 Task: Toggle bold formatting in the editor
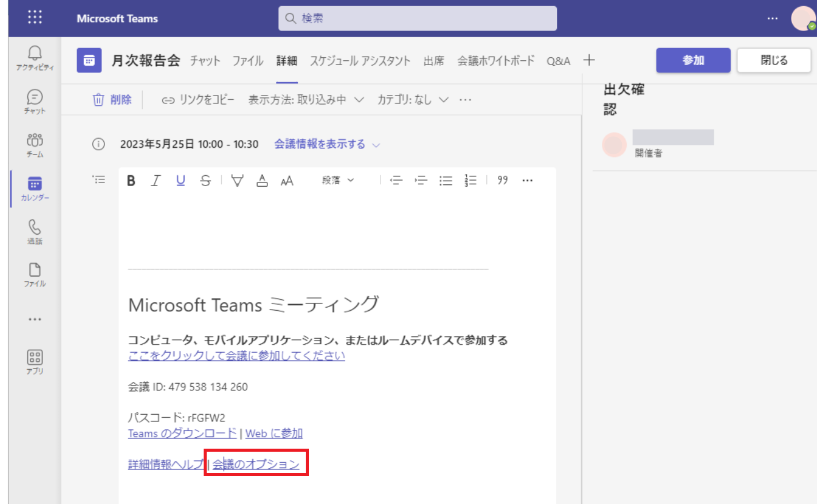(131, 181)
